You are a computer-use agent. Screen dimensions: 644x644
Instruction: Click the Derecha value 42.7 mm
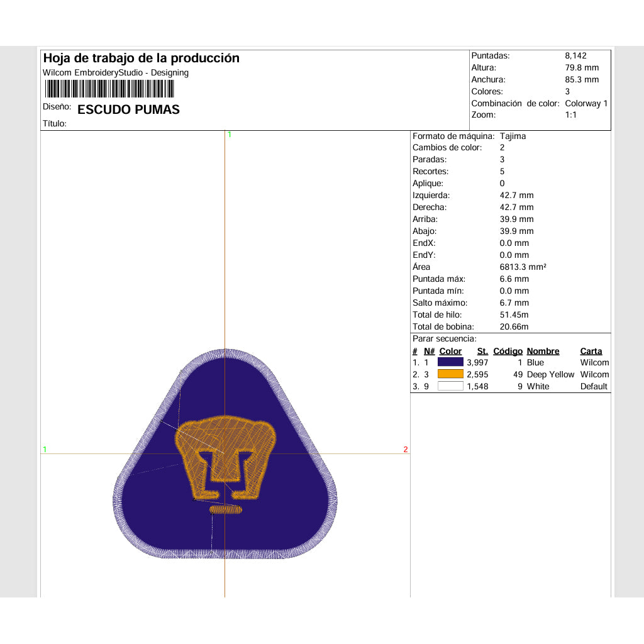(x=517, y=207)
